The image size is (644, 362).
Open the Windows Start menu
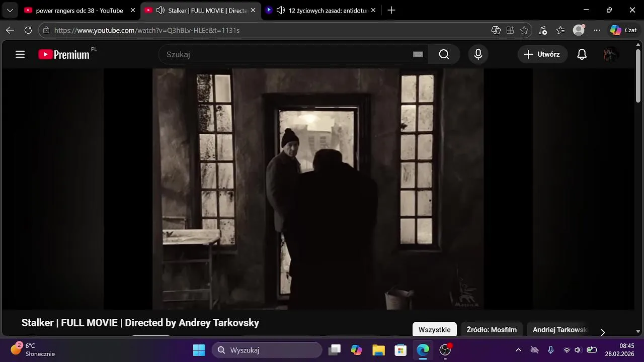click(199, 350)
